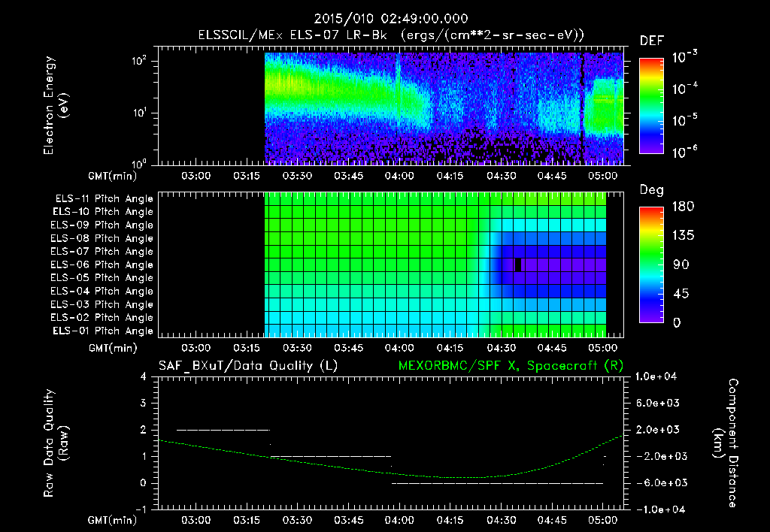Click the green MEXORBMC/SPF X, Spacecraft (R) title

511,366
